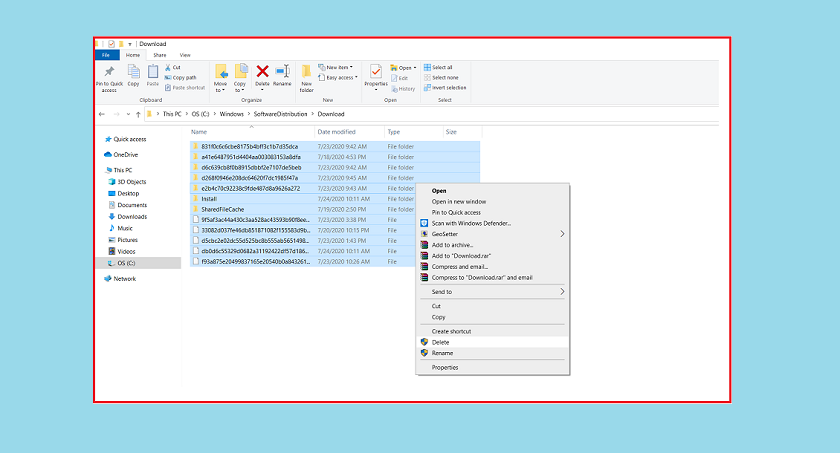Click SoftwareDistribution in the address path
840x453 pixels.
click(280, 114)
